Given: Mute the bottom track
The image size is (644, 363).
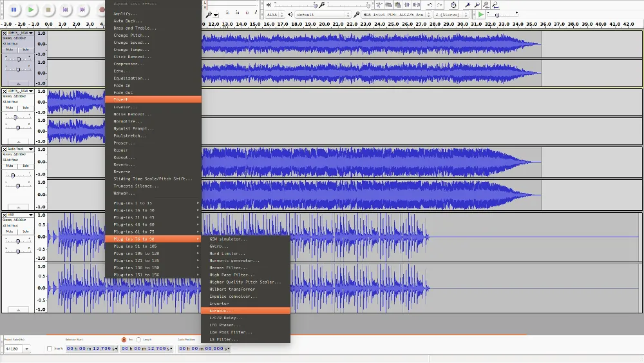Looking at the screenshot, I should point(10,231).
